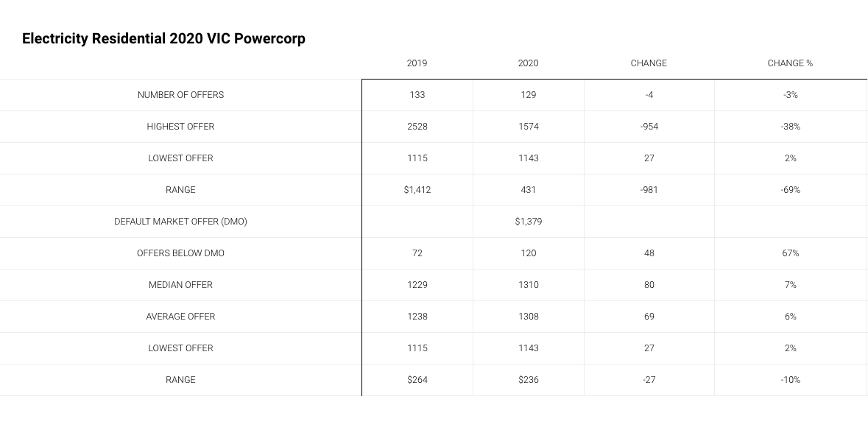The height and width of the screenshot is (430, 868).
Task: Click the title Electricity Residential 2020 VIC Powercorp
Action: [164, 39]
